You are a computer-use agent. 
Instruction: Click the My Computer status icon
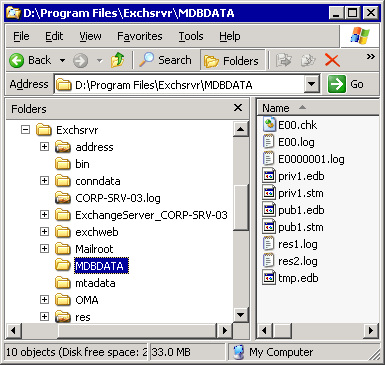coord(238,352)
